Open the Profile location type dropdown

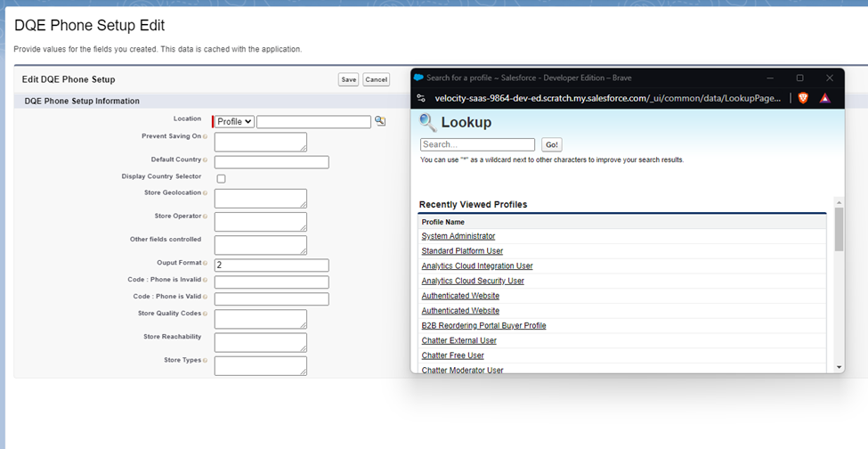pyautogui.click(x=234, y=122)
